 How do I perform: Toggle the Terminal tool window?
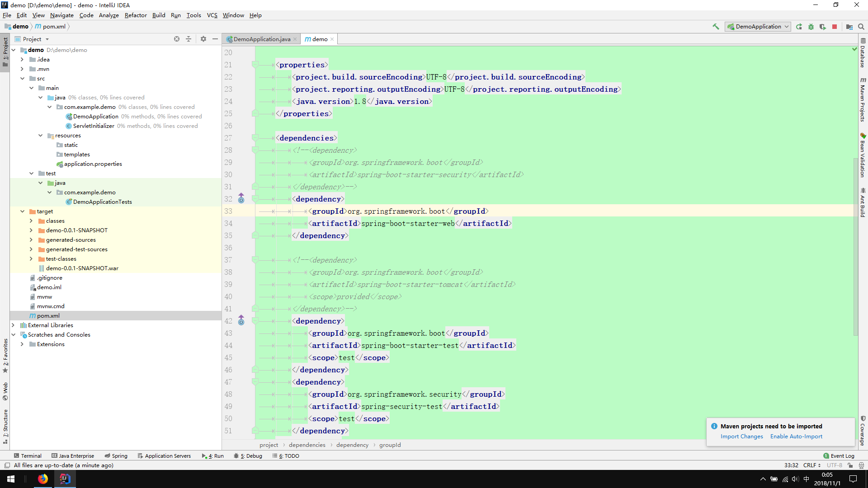28,456
